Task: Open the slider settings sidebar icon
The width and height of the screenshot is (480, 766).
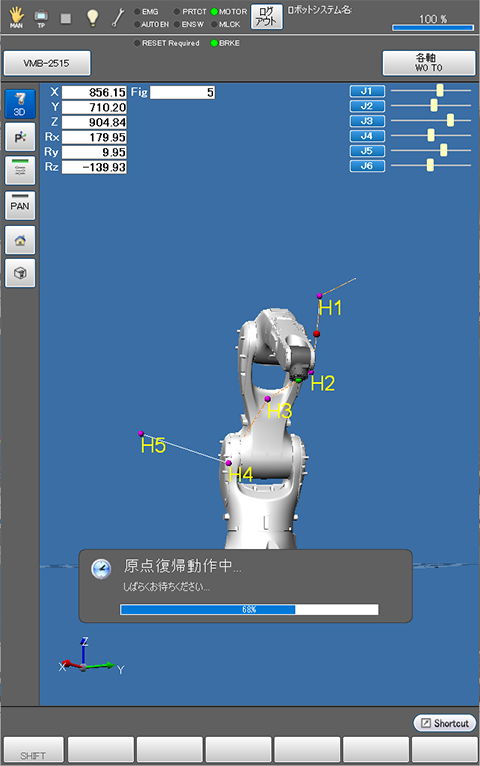Action: tap(20, 170)
